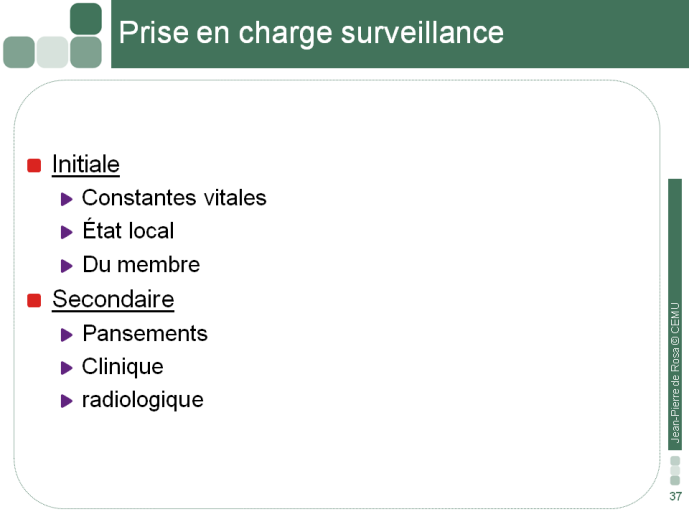The width and height of the screenshot is (689, 517).
Task: Click the purple arrow before Constantes vitales
Action: (66, 199)
